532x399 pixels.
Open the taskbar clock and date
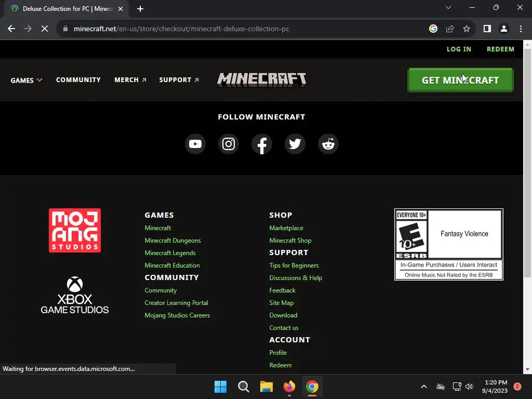[x=495, y=387]
